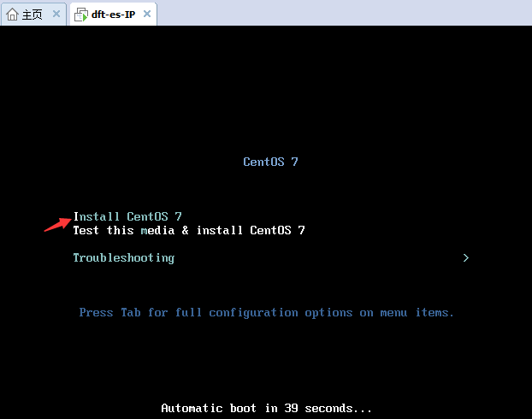The height and width of the screenshot is (419, 532).
Task: Click the VM icon on the dft-es-IP tab
Action: pos(81,15)
